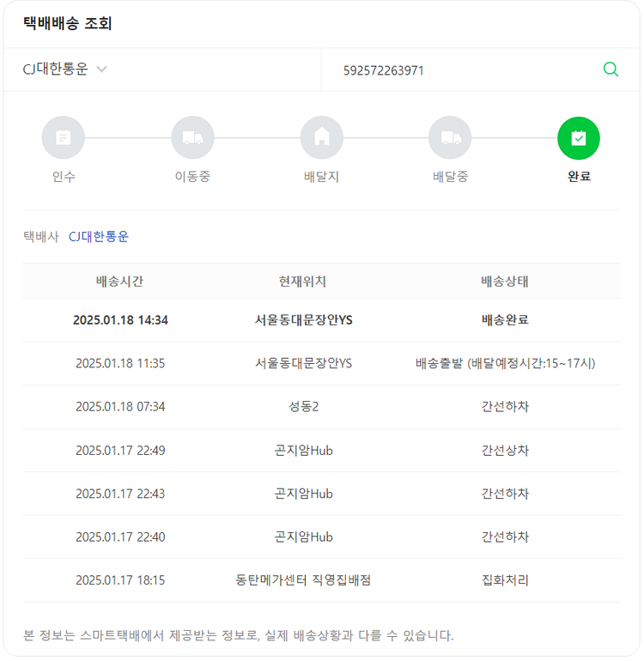Click the tracking number input field
Screen dimensions: 644x661
464,70
